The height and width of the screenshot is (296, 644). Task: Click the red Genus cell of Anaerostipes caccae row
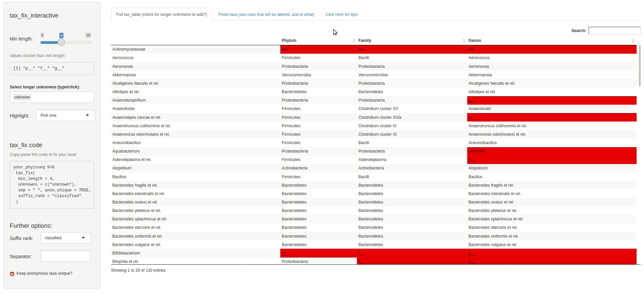click(x=552, y=117)
